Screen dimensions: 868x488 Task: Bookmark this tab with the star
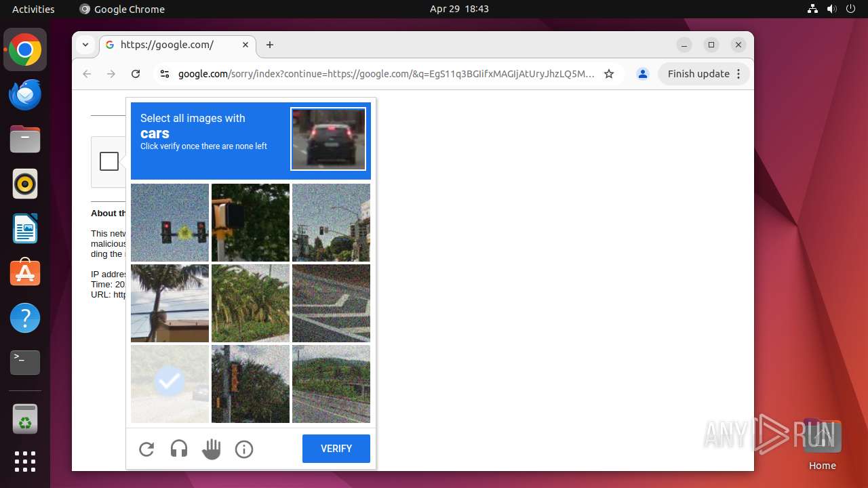609,74
